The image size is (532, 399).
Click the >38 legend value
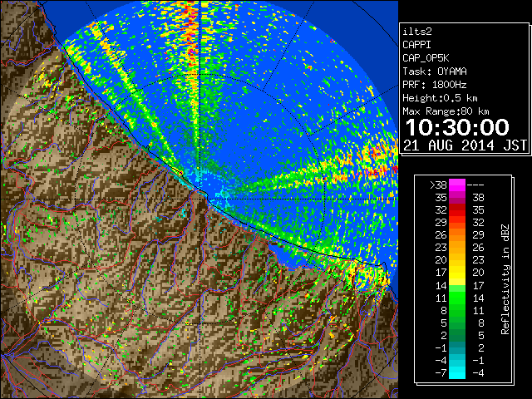438,185
